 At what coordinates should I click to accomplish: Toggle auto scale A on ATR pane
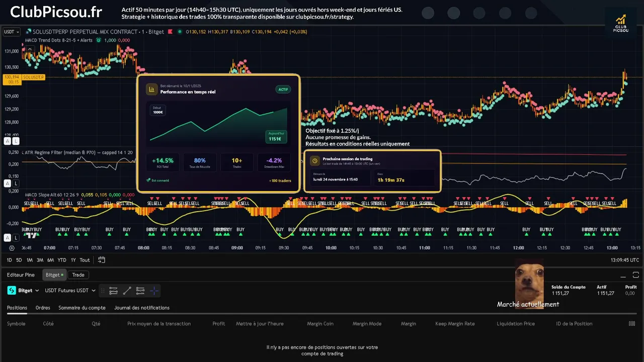[8, 184]
